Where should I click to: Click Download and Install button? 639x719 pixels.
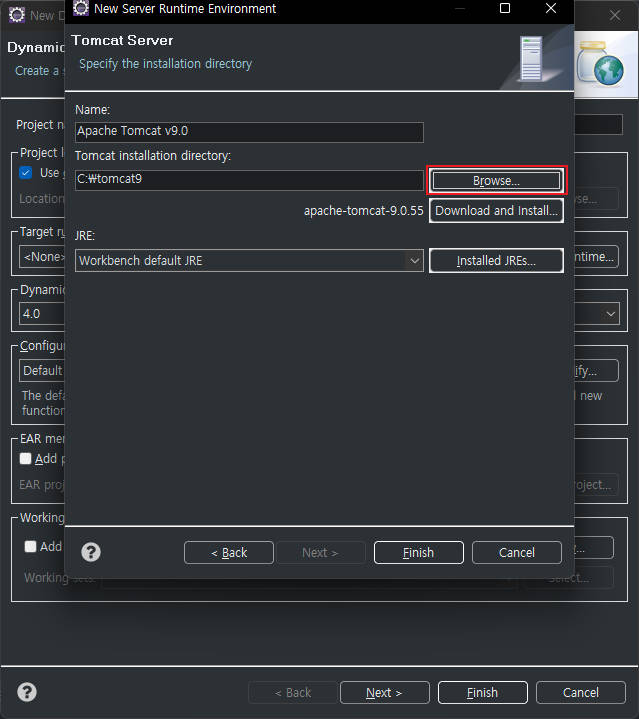click(496, 210)
